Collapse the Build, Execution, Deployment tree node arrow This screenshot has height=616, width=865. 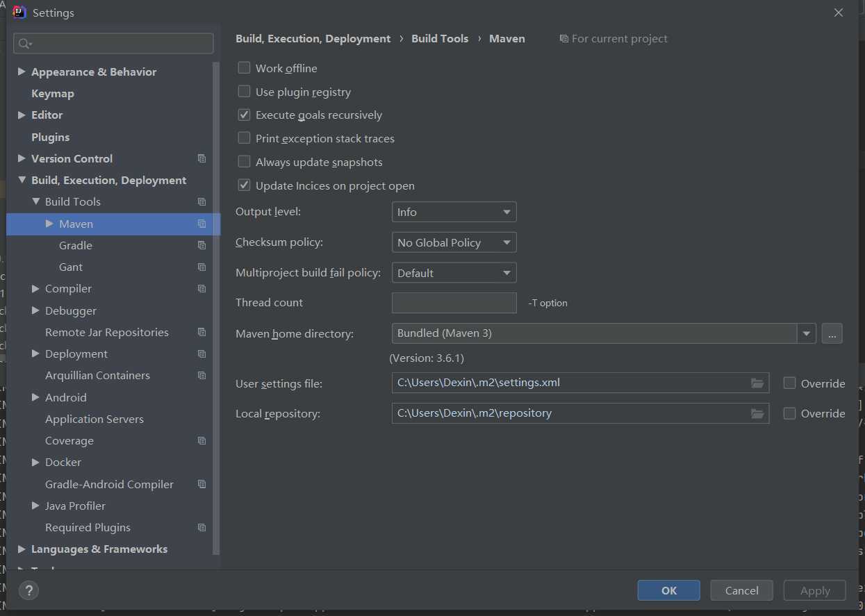22,181
